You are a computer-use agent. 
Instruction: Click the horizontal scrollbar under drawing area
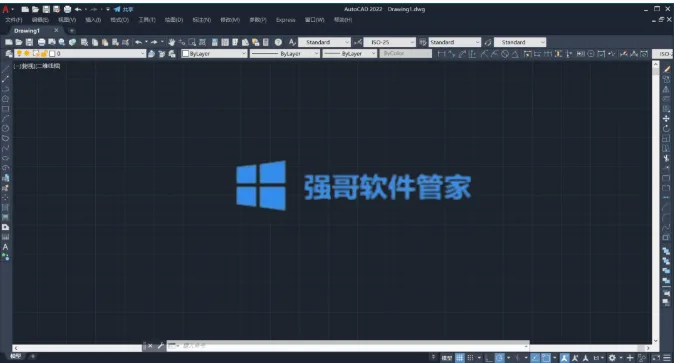click(77, 348)
